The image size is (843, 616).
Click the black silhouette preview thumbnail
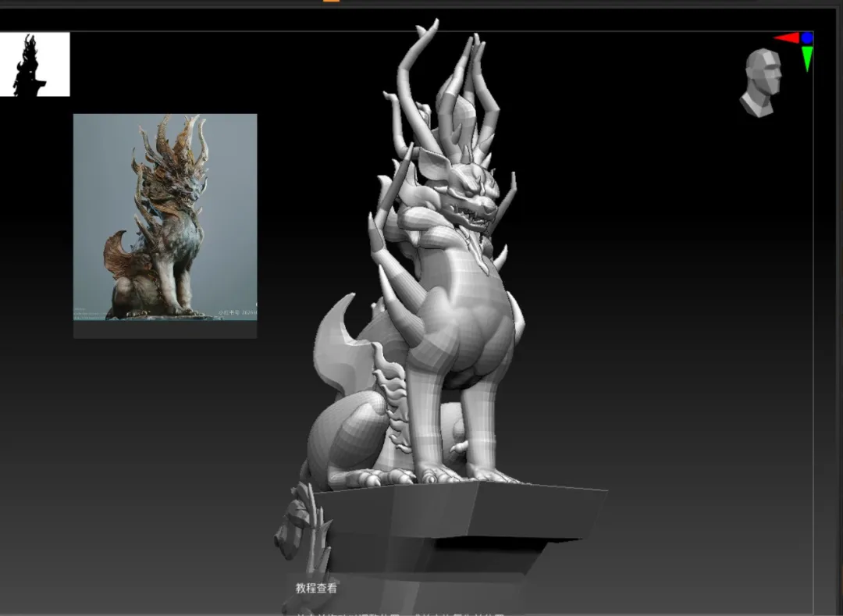(34, 64)
